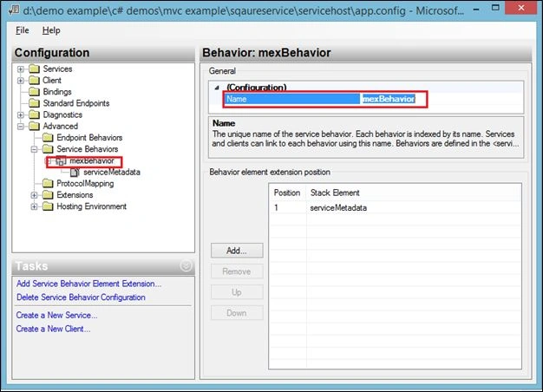
Task: Click the Diagnostics folder icon
Action: coord(35,114)
